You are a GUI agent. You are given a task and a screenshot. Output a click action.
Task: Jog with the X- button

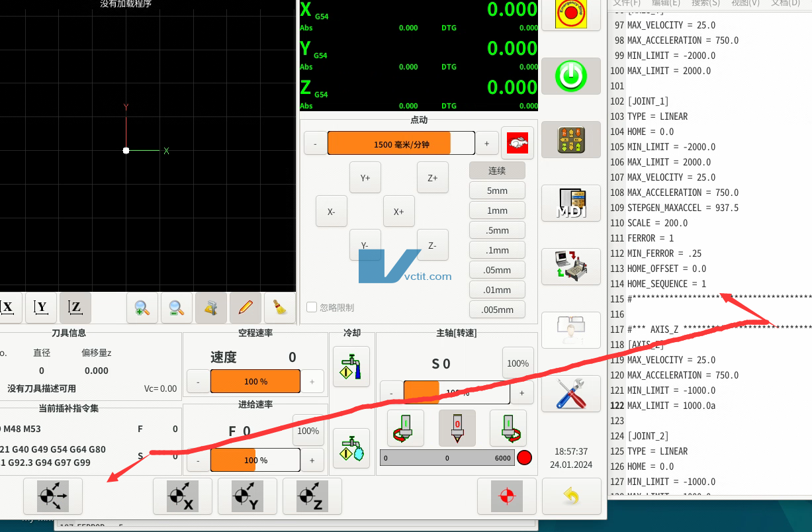(332, 211)
